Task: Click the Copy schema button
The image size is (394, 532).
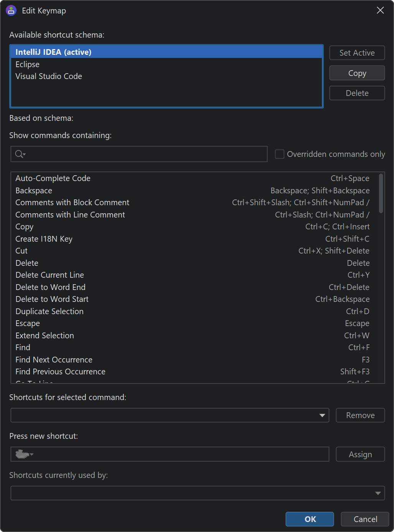Action: pyautogui.click(x=357, y=73)
